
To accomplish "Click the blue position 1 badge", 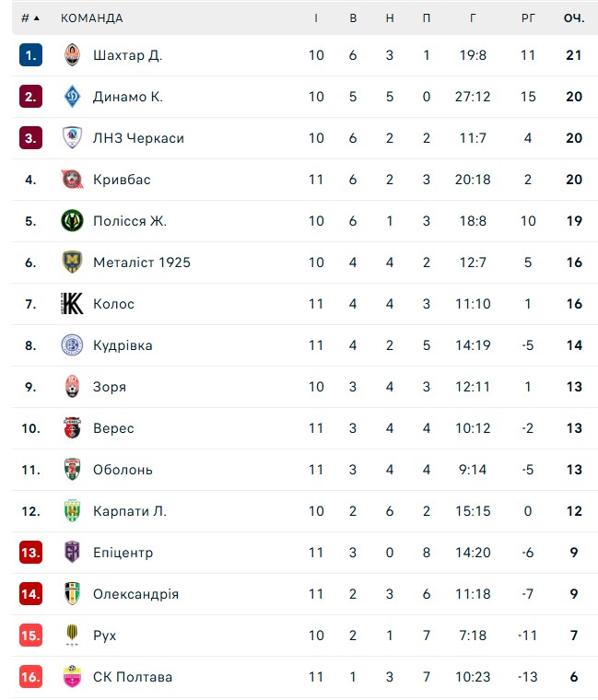I will (30, 55).
